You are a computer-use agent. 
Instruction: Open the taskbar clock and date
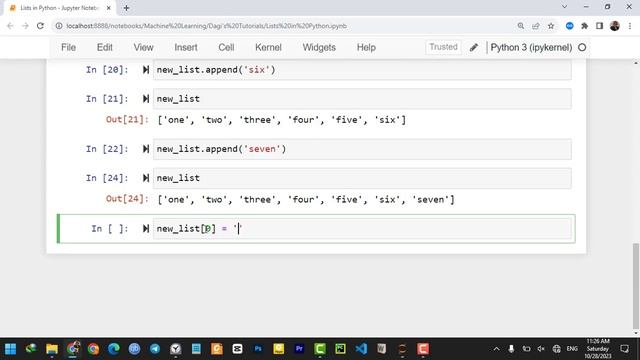tap(598, 349)
